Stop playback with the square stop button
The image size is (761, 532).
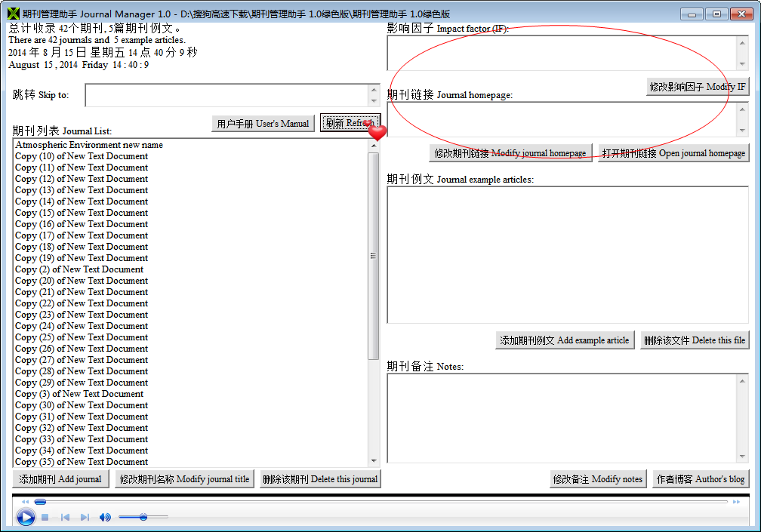click(45, 518)
